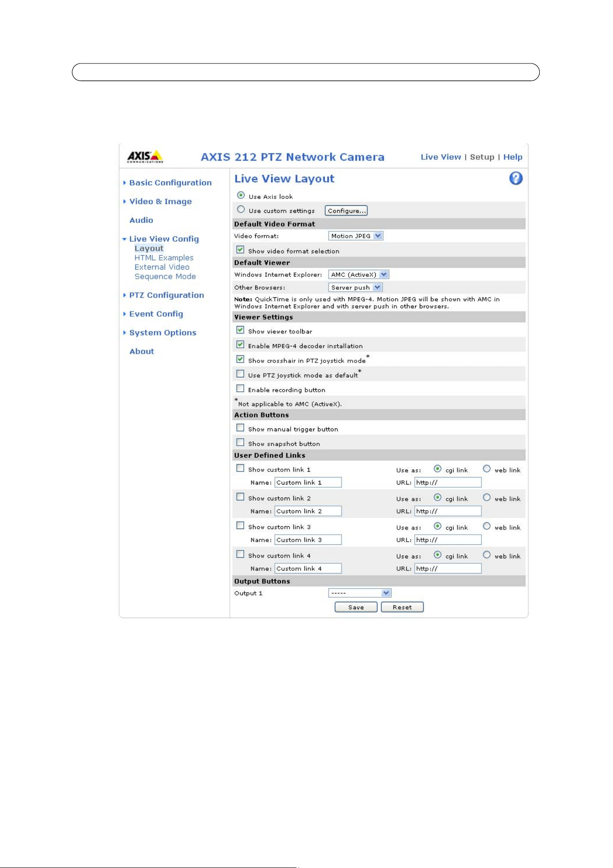
Task: Select web link for custom link 2
Action: tap(487, 498)
